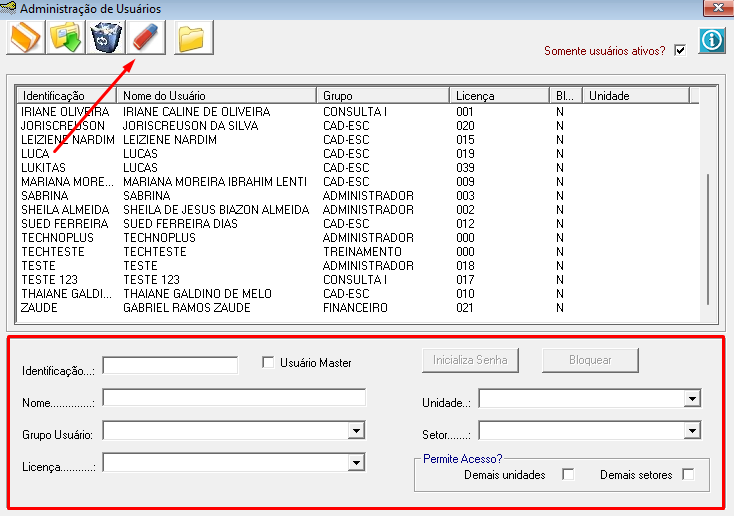The height and width of the screenshot is (516, 734).
Task: Click the recycle bin delete icon
Action: pos(106,37)
